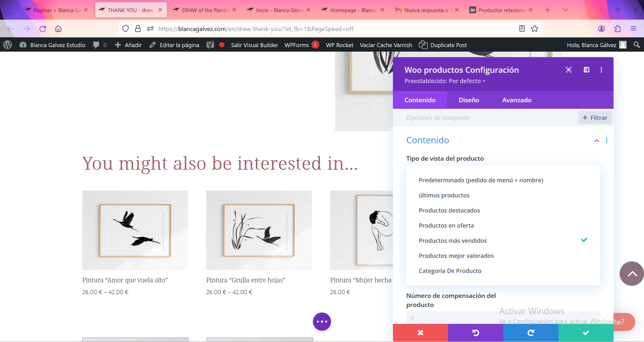The image size is (644, 342).
Task: Open WP Rocket menu
Action: click(340, 45)
